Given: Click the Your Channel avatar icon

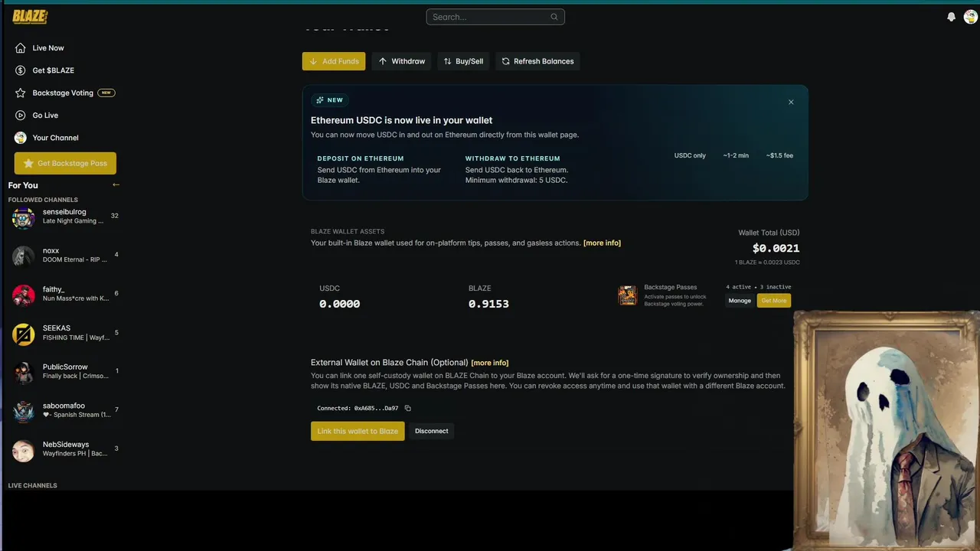Looking at the screenshot, I should tap(21, 138).
